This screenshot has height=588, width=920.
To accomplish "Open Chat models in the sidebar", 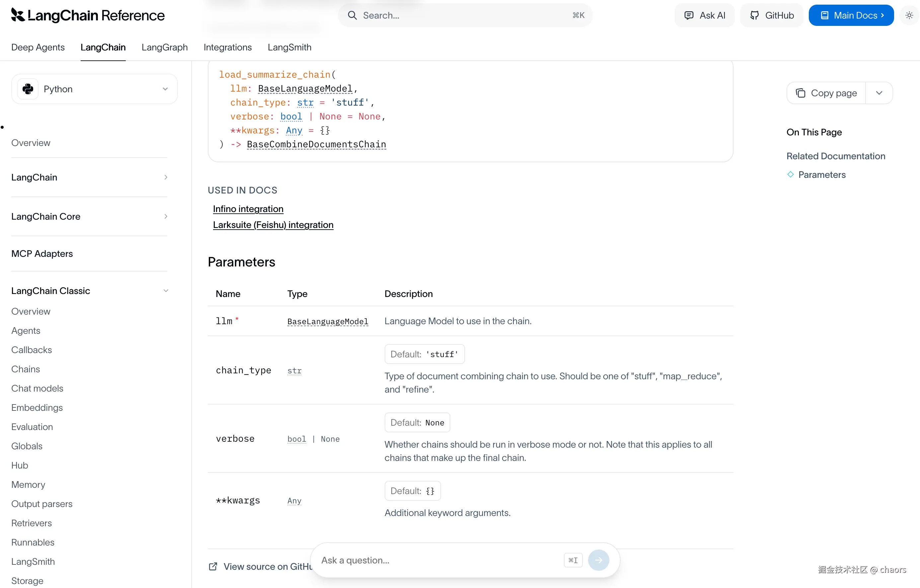I will point(37,388).
